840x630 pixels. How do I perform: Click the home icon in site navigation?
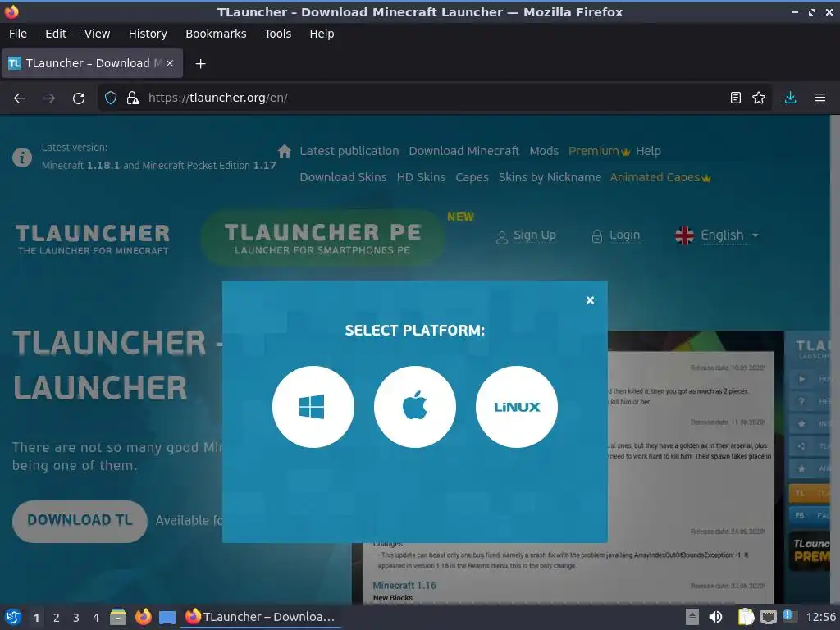pos(285,151)
